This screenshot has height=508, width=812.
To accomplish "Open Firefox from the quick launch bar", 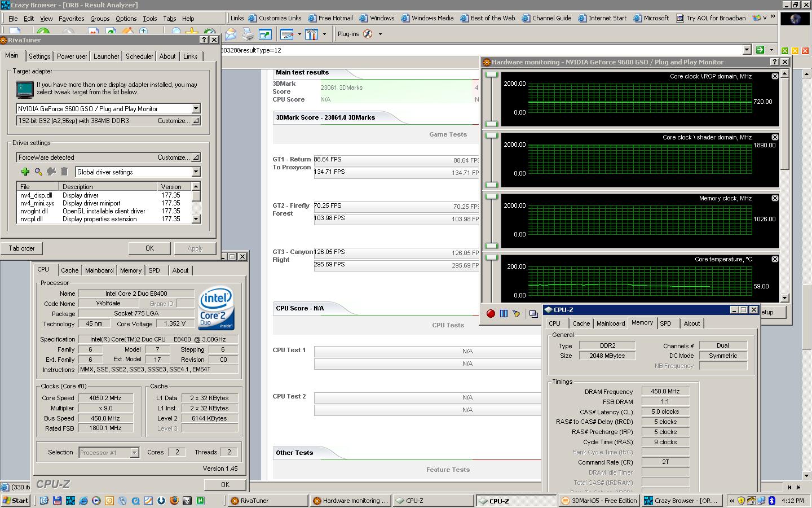I will [x=174, y=501].
